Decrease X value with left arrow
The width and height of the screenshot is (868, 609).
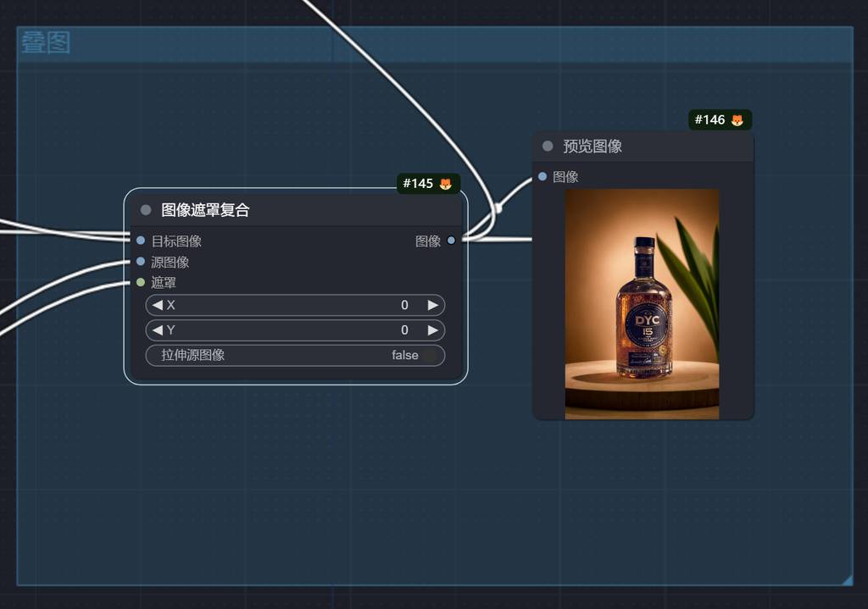pyautogui.click(x=158, y=305)
